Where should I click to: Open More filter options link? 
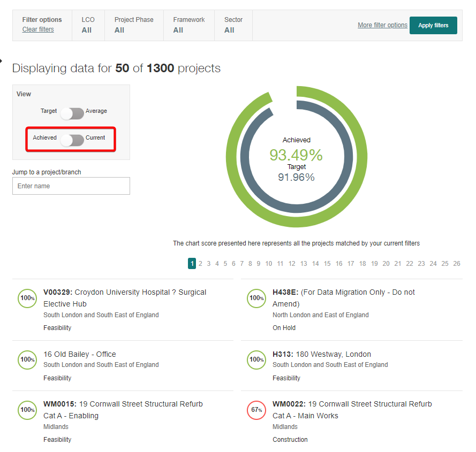coord(382,25)
